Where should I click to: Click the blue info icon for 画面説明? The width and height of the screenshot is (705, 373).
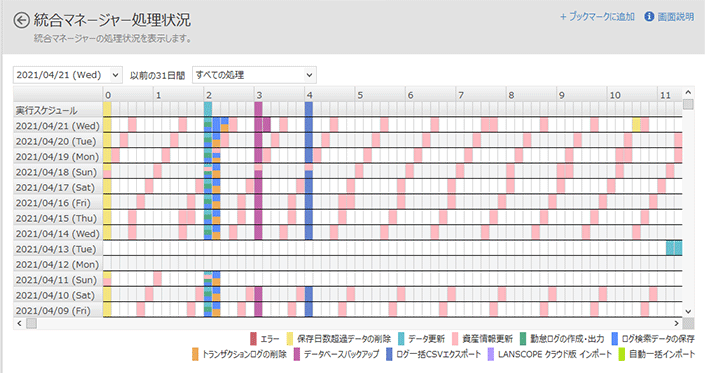tap(649, 17)
